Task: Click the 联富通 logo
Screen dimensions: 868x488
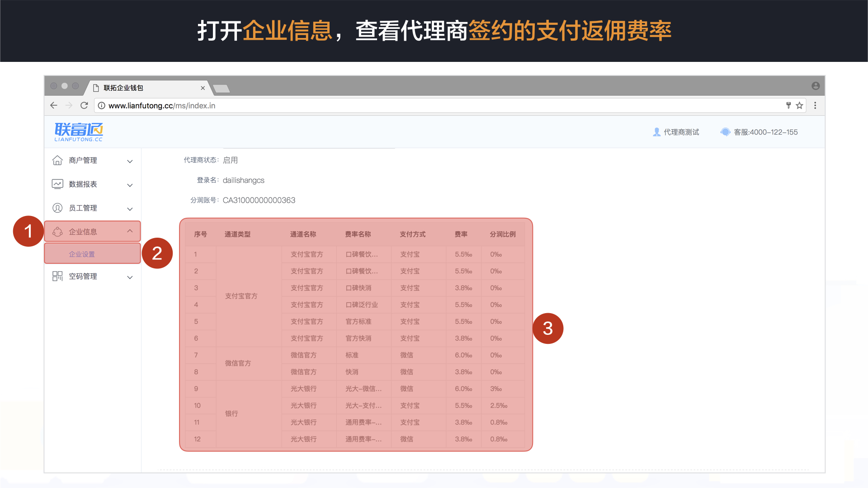Action: pyautogui.click(x=79, y=132)
